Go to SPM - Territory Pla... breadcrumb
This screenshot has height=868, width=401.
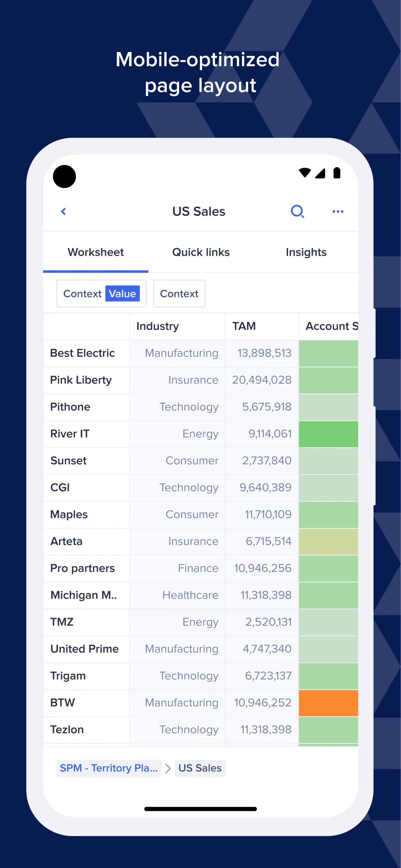[108, 768]
